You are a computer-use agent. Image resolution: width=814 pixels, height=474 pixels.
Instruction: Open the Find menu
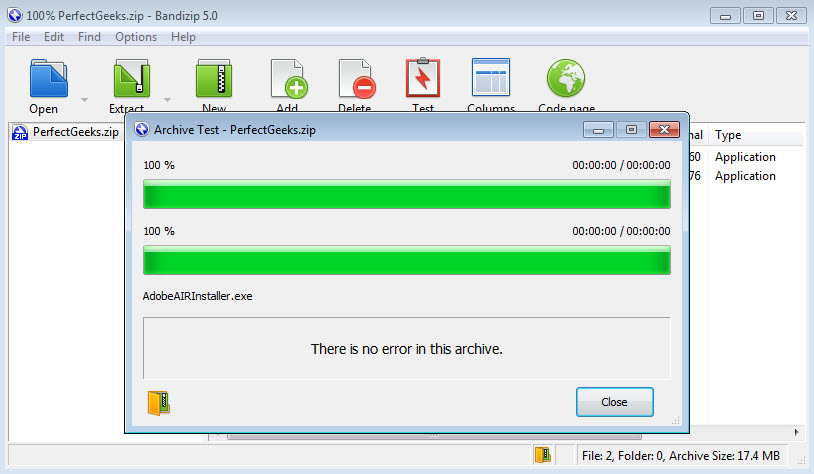pos(89,37)
